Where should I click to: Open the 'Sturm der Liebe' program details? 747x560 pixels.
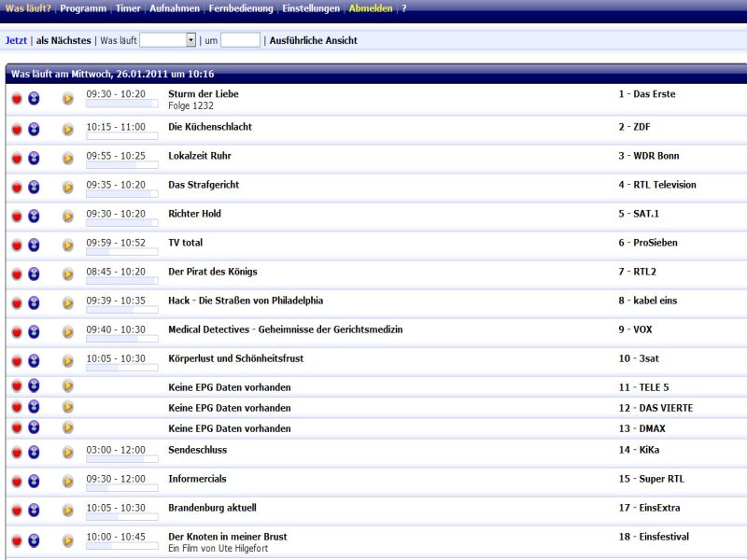point(204,94)
